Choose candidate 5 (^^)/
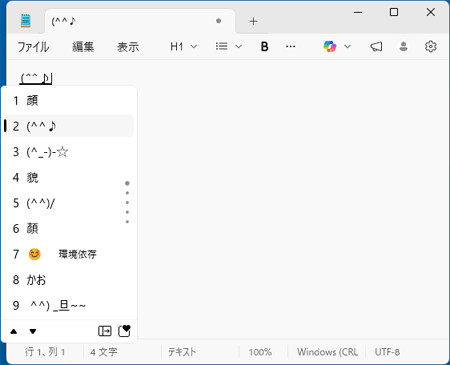 69,203
